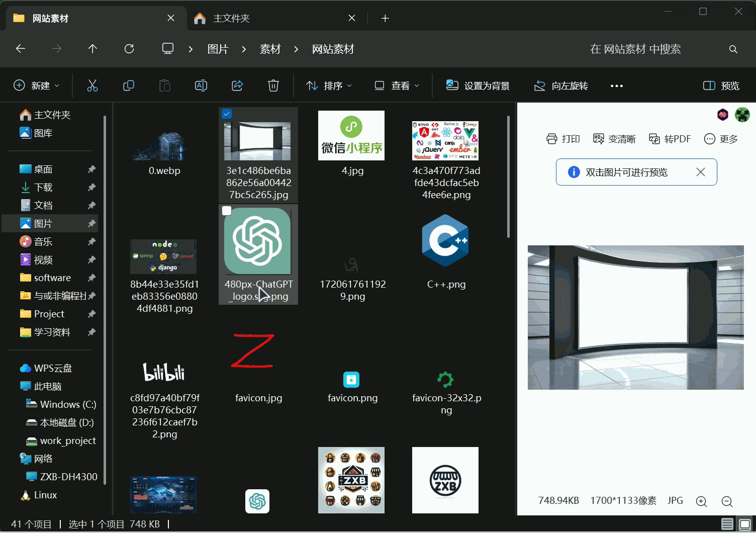Click the cut scissors icon in toolbar
The width and height of the screenshot is (756, 533).
pos(92,85)
